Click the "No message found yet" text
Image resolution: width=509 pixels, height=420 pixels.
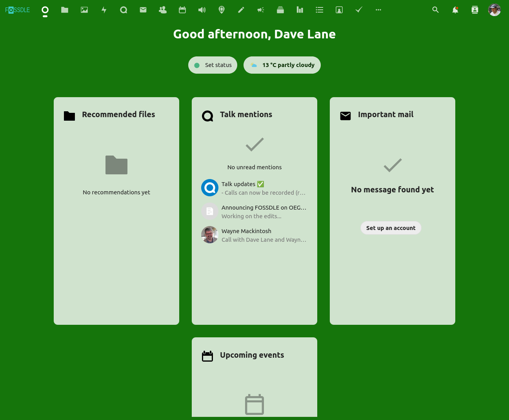393,190
